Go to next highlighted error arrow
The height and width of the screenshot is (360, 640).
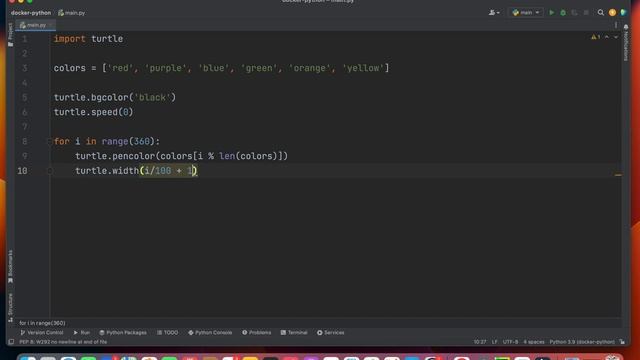click(616, 37)
